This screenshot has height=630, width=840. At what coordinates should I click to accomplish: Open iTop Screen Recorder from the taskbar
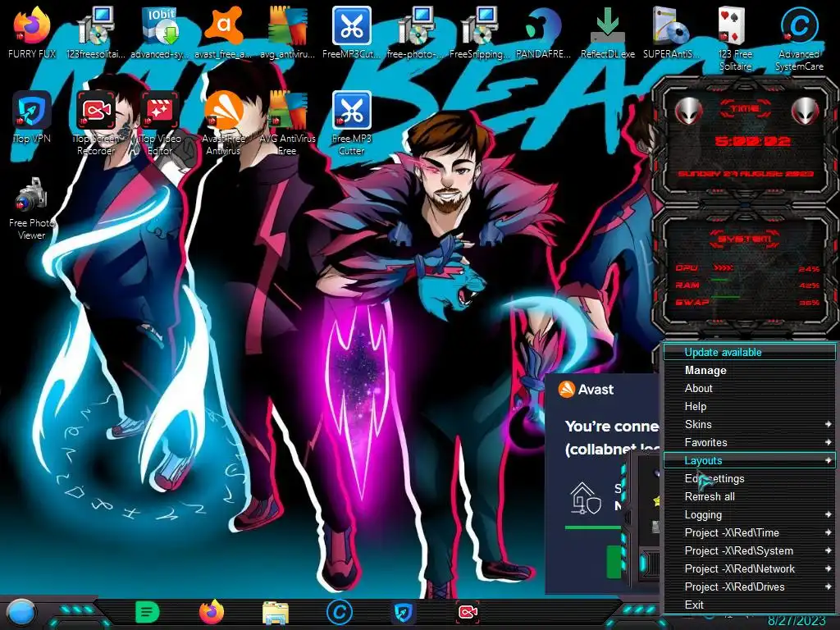(x=468, y=612)
